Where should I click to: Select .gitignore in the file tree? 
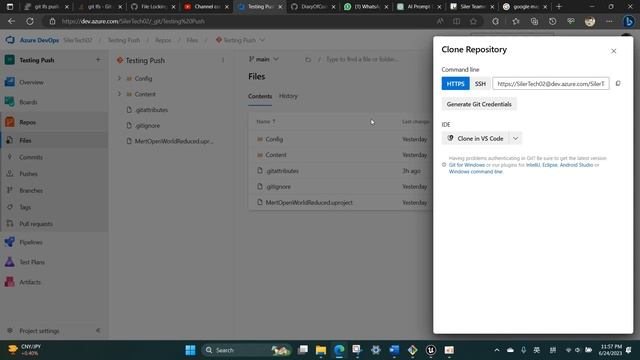click(x=147, y=126)
